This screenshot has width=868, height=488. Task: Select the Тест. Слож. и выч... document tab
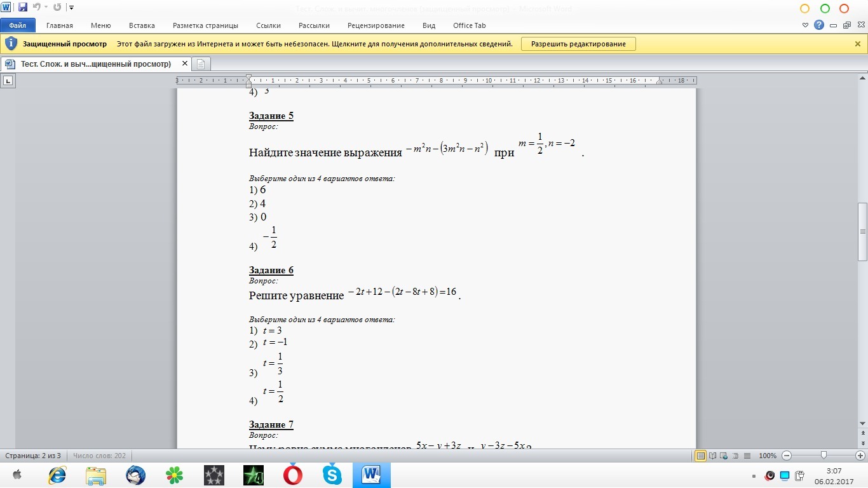tap(95, 64)
